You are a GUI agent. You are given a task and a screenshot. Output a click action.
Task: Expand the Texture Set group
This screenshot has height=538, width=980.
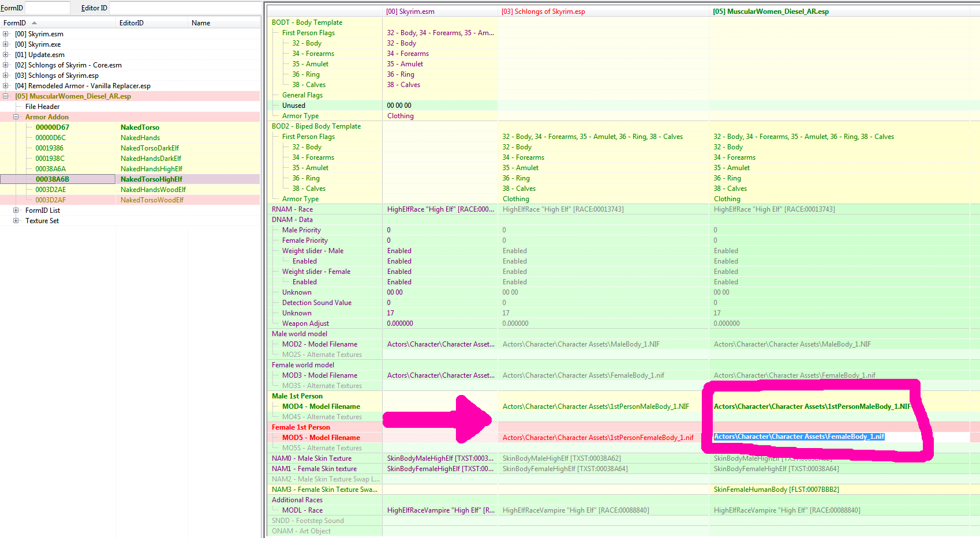click(16, 221)
